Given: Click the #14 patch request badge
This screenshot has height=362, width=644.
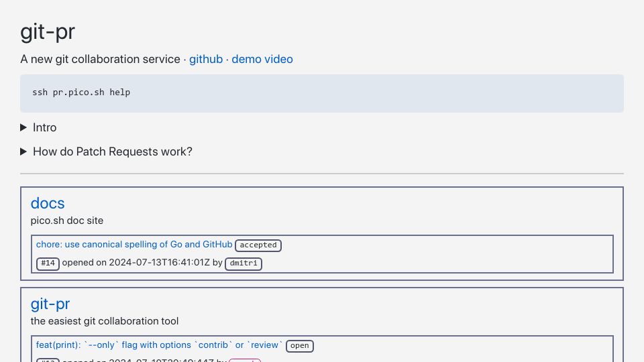Looking at the screenshot, I should 48,263.
